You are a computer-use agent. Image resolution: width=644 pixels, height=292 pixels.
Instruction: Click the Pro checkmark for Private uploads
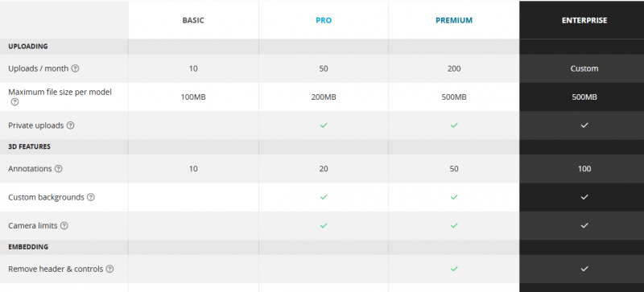point(324,125)
